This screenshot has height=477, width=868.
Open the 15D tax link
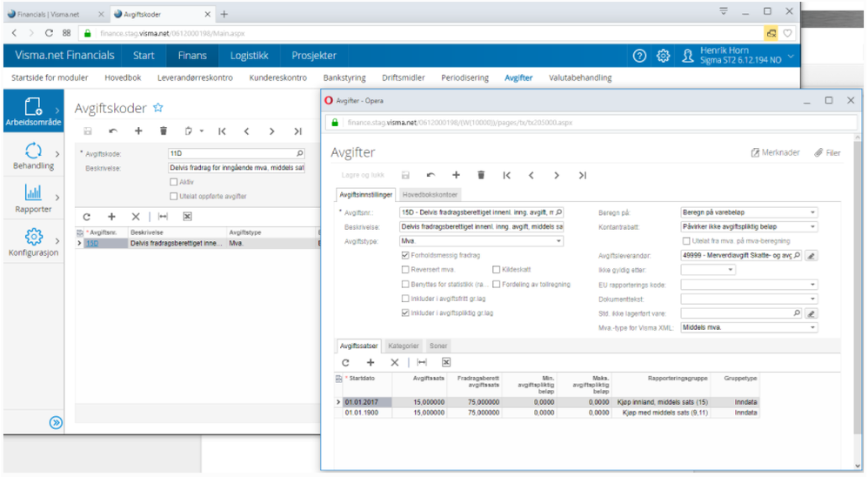coord(92,243)
